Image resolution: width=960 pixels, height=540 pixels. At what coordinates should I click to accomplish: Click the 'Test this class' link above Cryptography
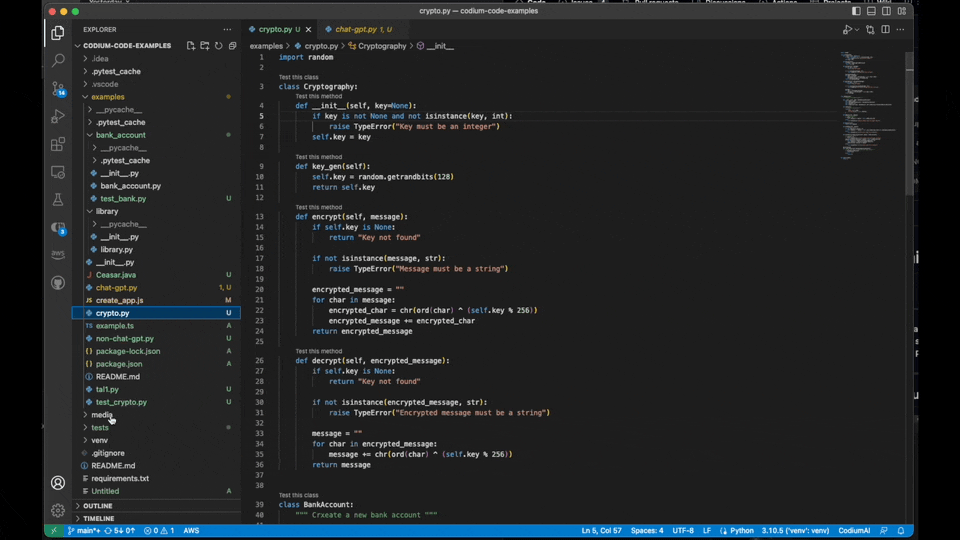(298, 77)
